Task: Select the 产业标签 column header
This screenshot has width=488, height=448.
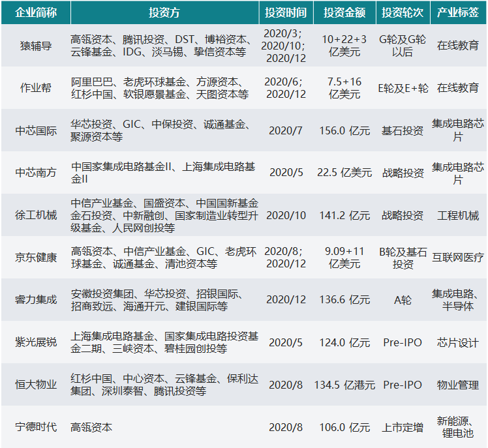Action: (x=458, y=12)
